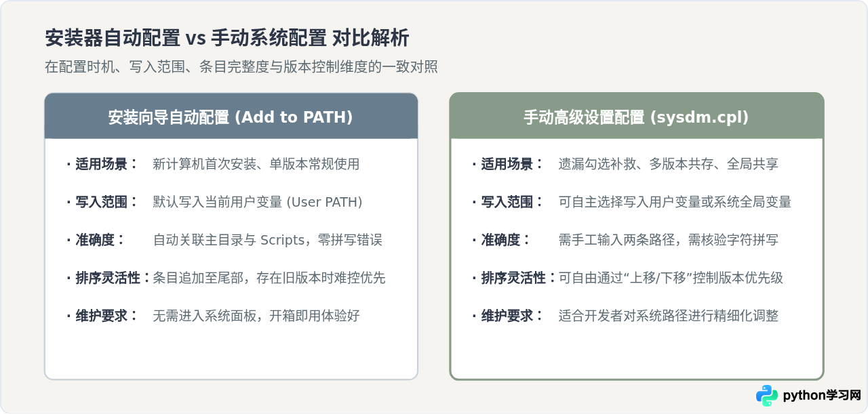Click the Python logo icon
The width and height of the screenshot is (868, 414).
pos(767,396)
